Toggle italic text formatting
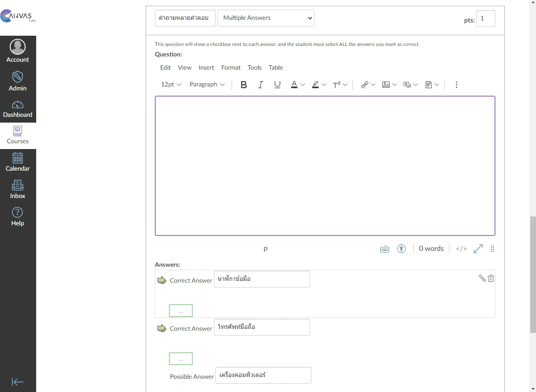 [x=260, y=85]
